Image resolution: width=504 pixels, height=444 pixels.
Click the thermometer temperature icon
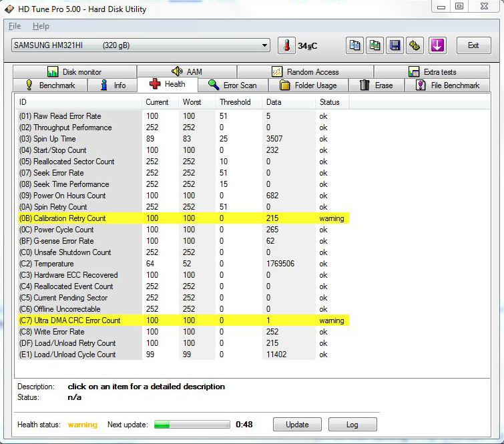(286, 45)
